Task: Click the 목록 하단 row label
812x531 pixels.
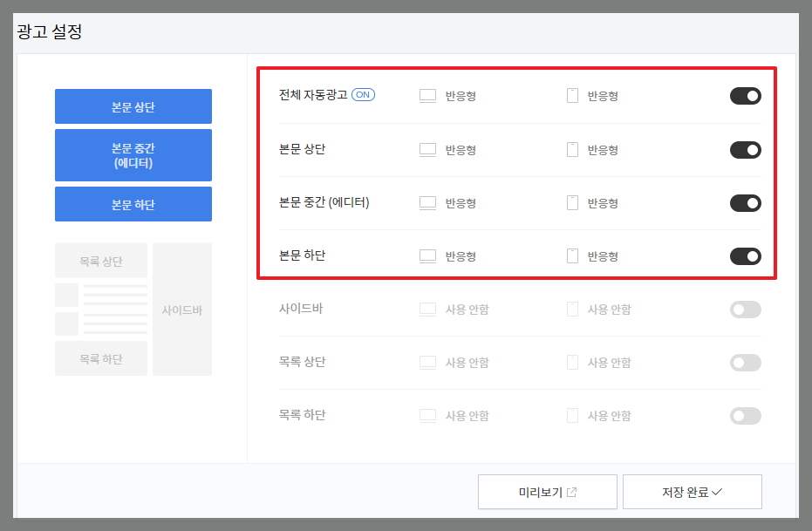Action: pyautogui.click(x=302, y=415)
